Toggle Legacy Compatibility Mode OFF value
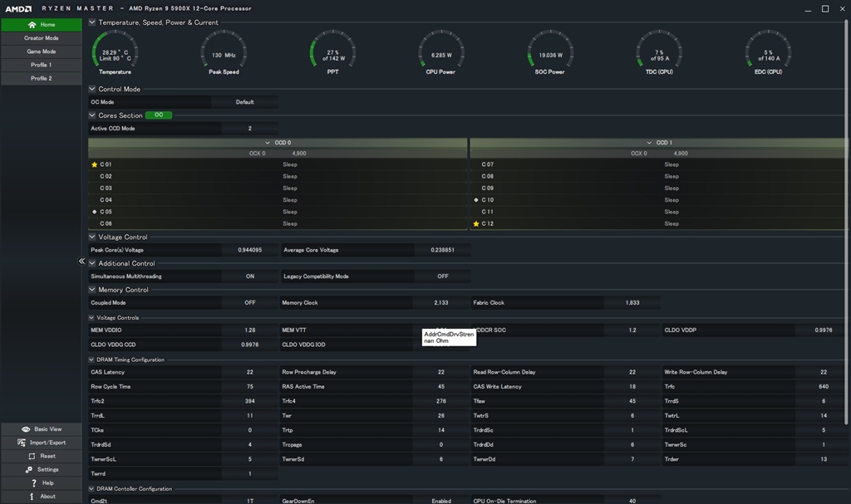The width and height of the screenshot is (851, 504). click(442, 276)
